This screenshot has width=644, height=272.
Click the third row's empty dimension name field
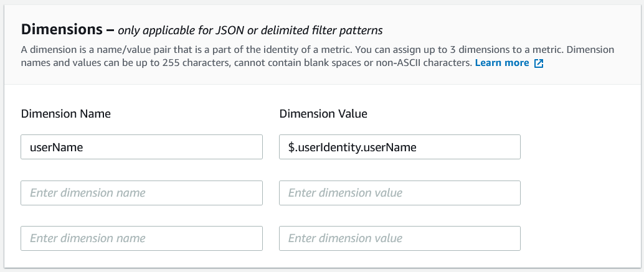[141, 238]
